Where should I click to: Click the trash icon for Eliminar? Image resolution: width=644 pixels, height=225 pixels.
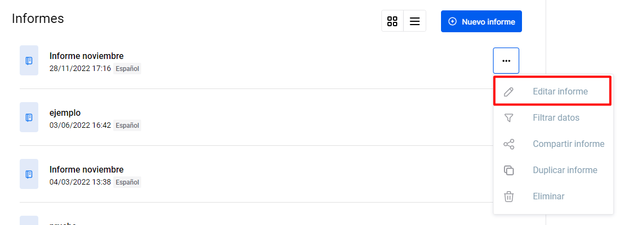click(508, 197)
